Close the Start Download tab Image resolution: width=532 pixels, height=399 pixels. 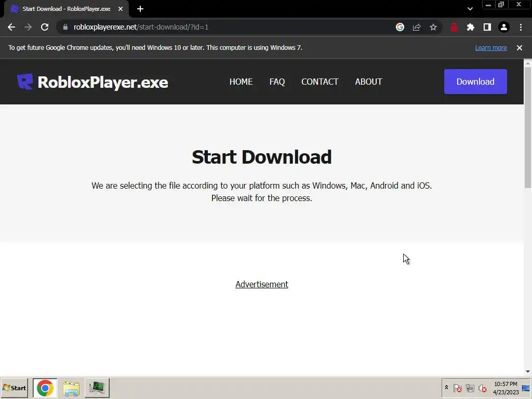click(121, 9)
